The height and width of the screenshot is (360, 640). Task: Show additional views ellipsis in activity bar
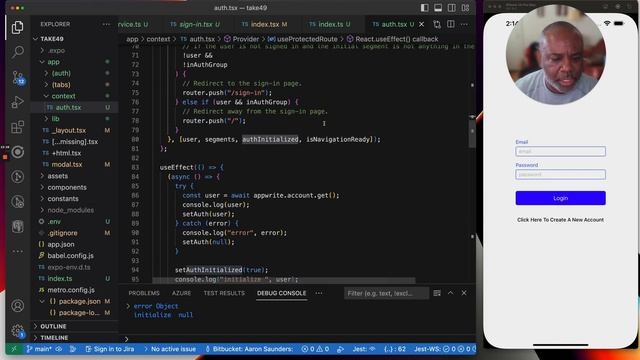tap(18, 251)
